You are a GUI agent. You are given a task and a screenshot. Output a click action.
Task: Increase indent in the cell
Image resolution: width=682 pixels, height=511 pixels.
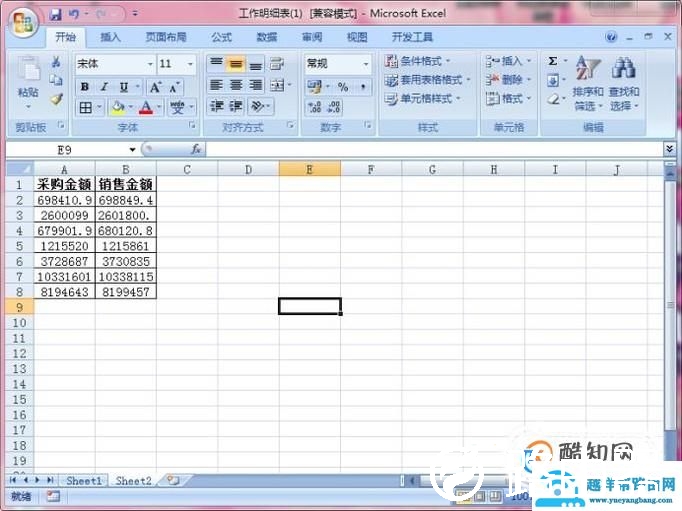[x=236, y=106]
